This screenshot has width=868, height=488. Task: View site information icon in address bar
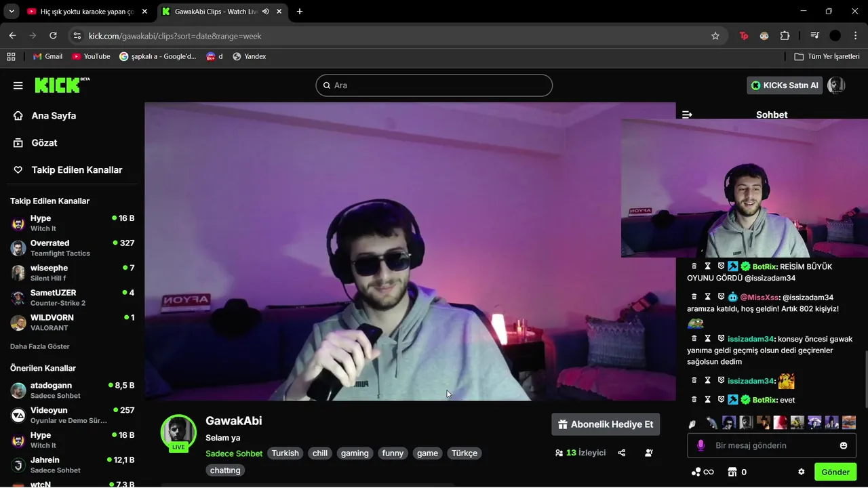(77, 36)
